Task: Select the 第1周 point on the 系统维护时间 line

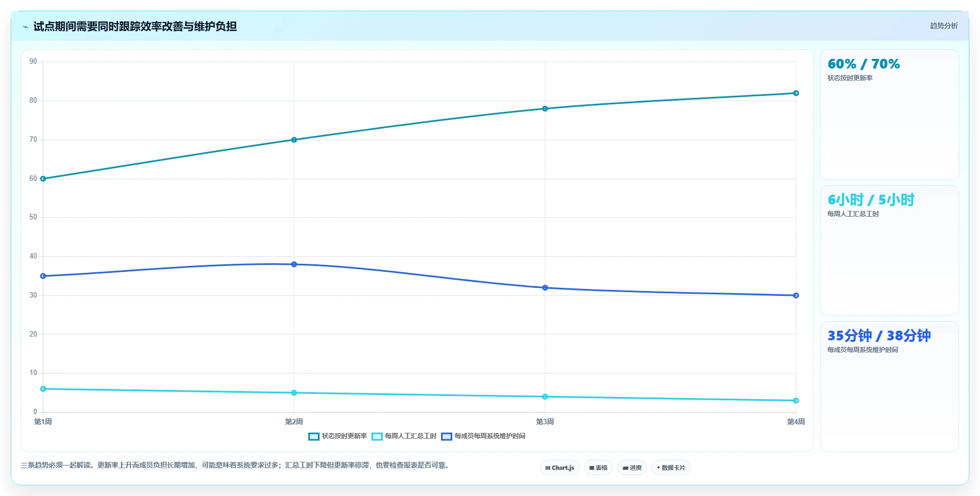Action: [43, 276]
